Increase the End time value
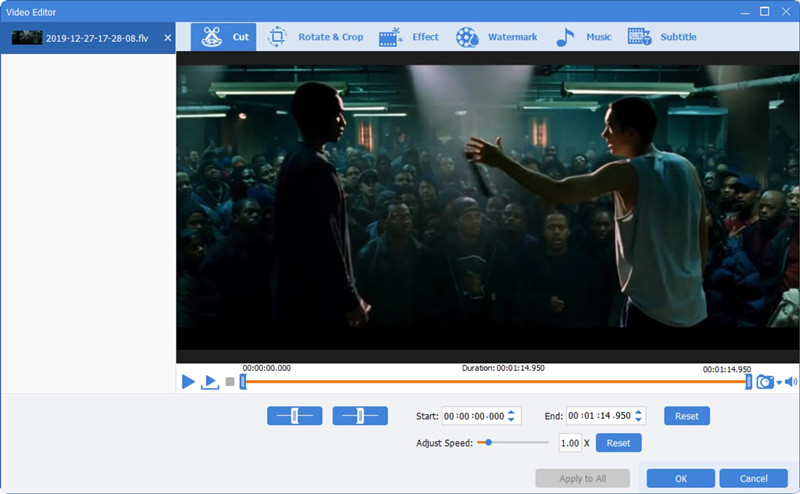The width and height of the screenshot is (800, 494). tap(638, 411)
